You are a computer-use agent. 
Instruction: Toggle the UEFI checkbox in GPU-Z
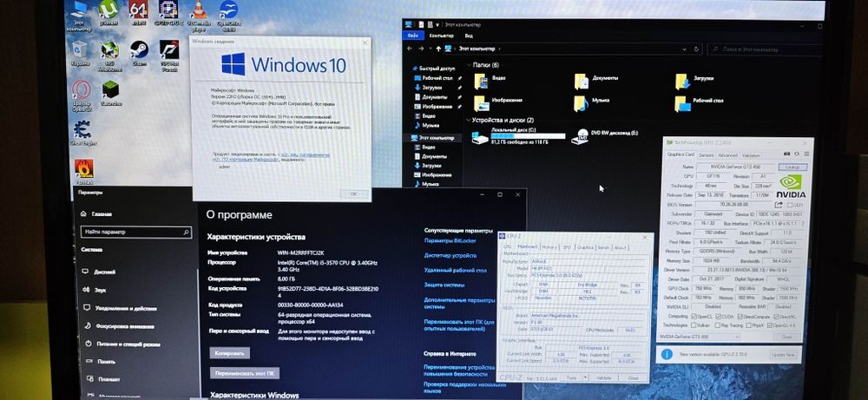click(x=789, y=205)
